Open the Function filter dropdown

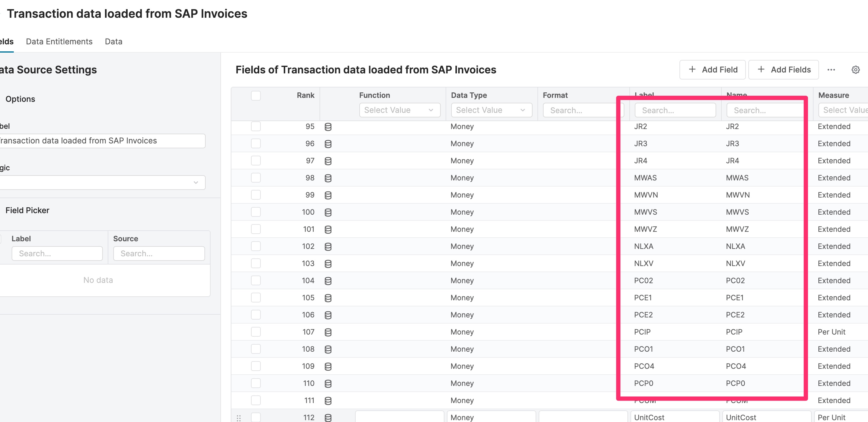[x=399, y=110]
